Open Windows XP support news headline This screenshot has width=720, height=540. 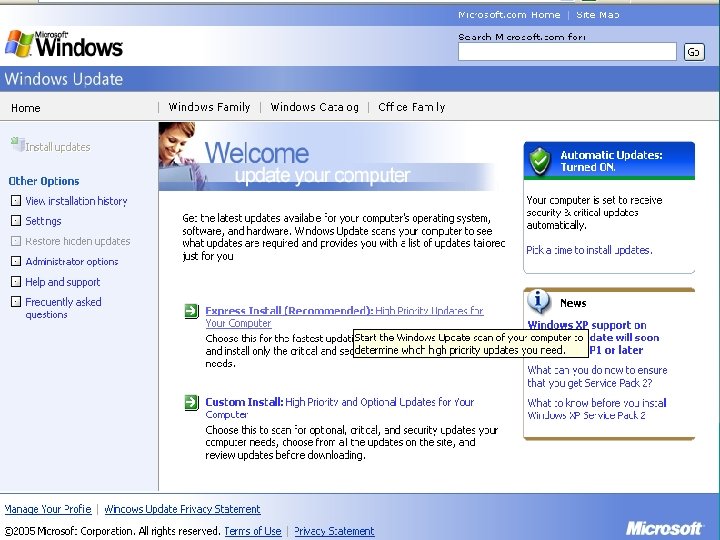click(x=593, y=338)
